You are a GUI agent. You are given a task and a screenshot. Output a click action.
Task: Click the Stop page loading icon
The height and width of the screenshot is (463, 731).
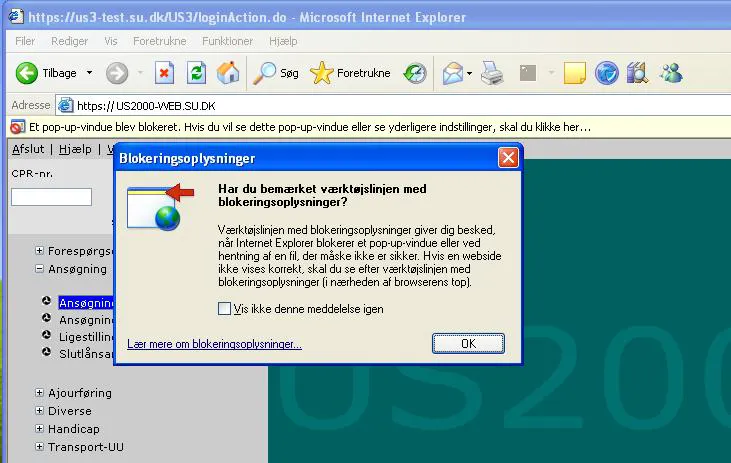pos(164,73)
